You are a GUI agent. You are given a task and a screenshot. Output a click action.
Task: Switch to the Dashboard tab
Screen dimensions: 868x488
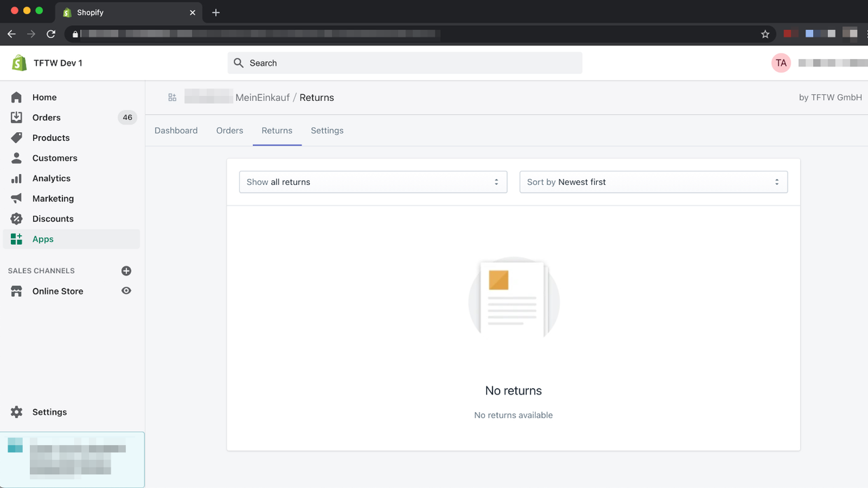tap(176, 130)
